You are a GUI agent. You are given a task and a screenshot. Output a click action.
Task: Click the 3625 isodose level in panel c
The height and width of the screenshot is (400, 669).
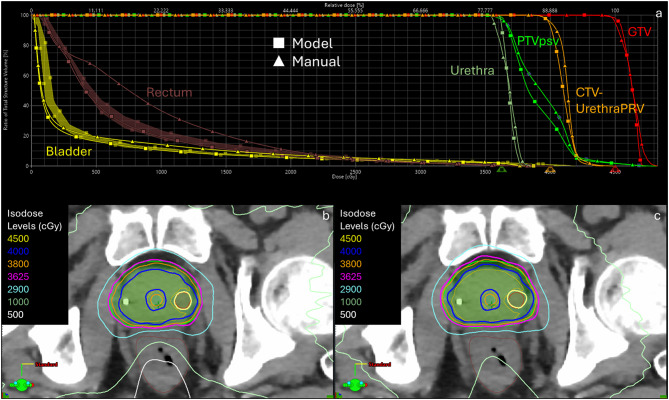pos(351,276)
